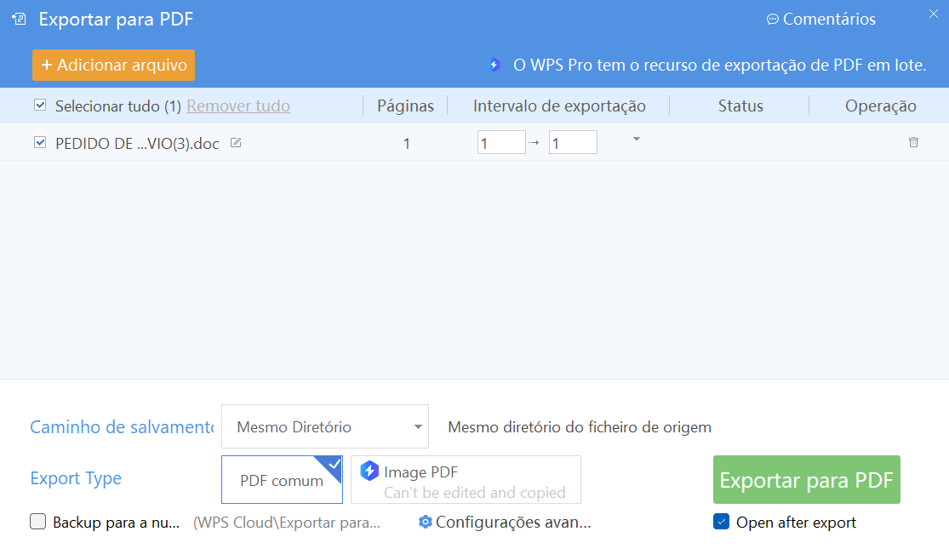Click the rename icon next to the filename
Screen dimensions: 949x560
click(235, 143)
